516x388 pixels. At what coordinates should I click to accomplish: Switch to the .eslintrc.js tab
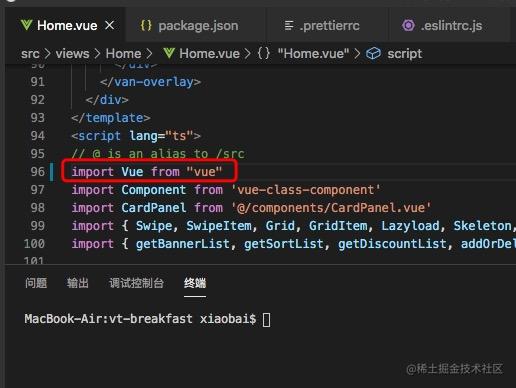pyautogui.click(x=442, y=26)
